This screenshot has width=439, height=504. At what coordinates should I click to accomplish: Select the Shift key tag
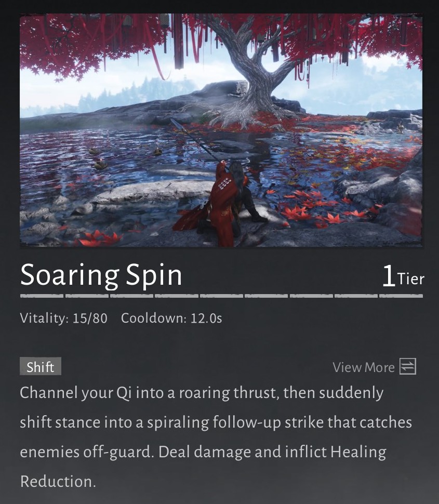[x=41, y=366]
